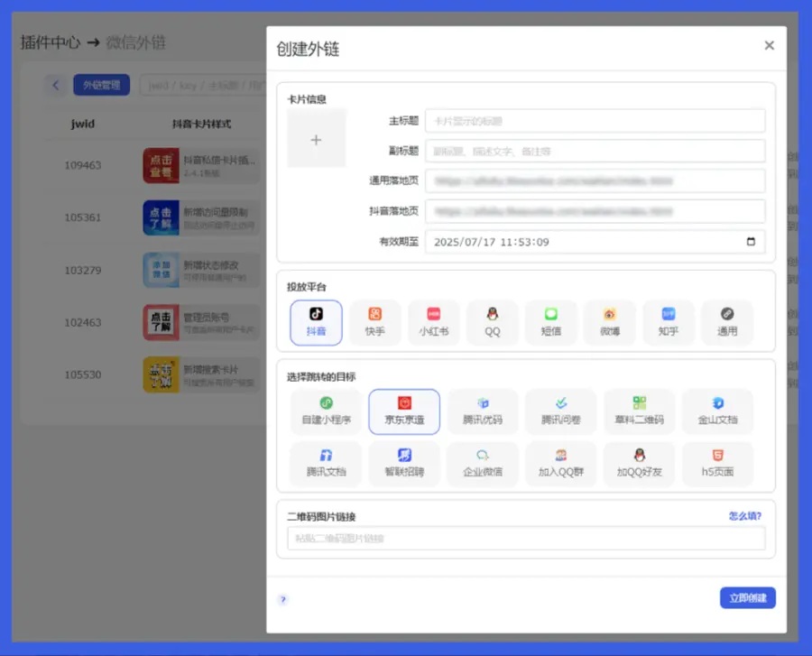
Task: Click the jwid column header
Action: tap(83, 124)
